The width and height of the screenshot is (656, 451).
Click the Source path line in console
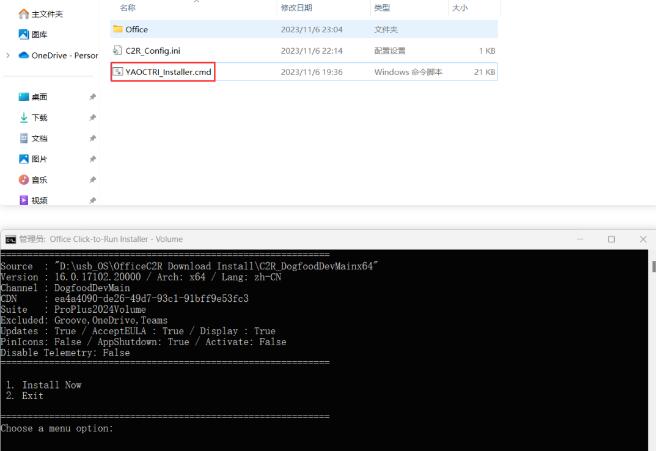(x=190, y=266)
